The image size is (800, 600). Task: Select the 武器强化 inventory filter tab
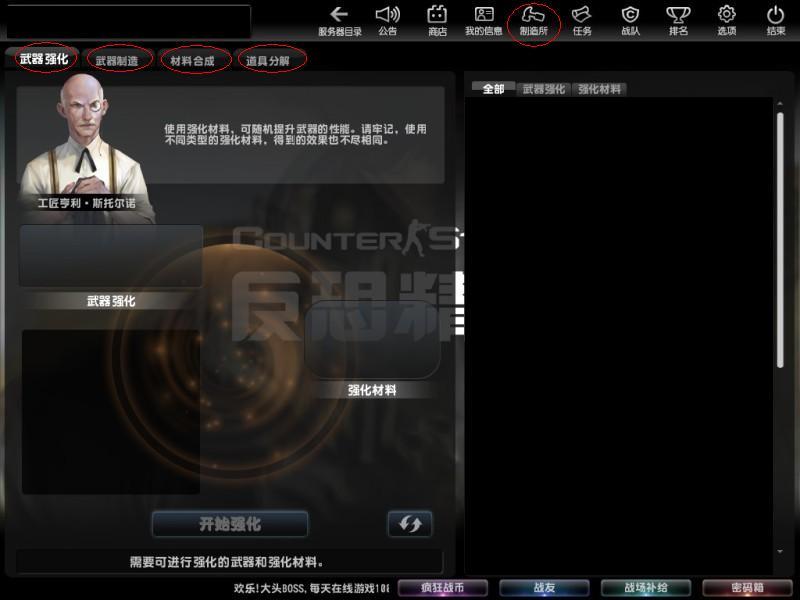(544, 89)
